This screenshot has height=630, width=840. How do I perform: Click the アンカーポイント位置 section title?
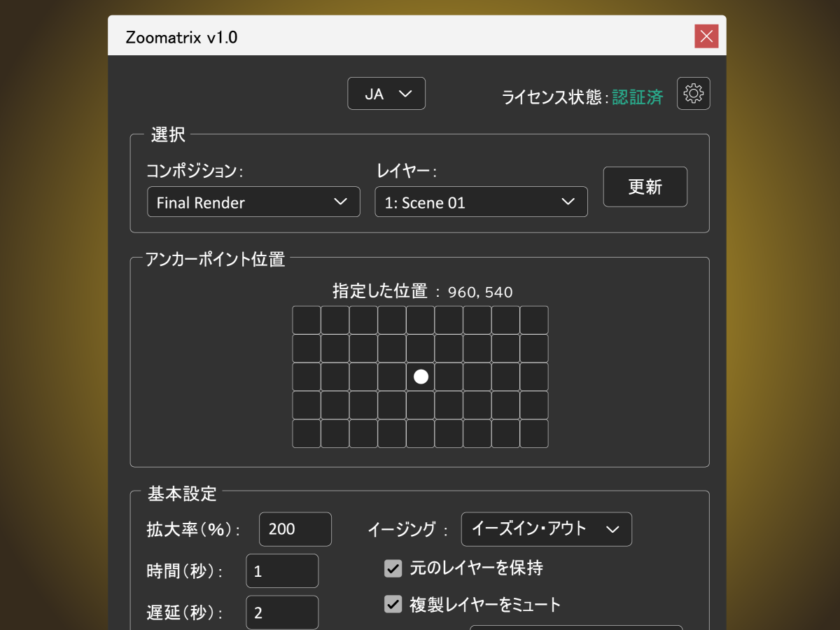(215, 259)
